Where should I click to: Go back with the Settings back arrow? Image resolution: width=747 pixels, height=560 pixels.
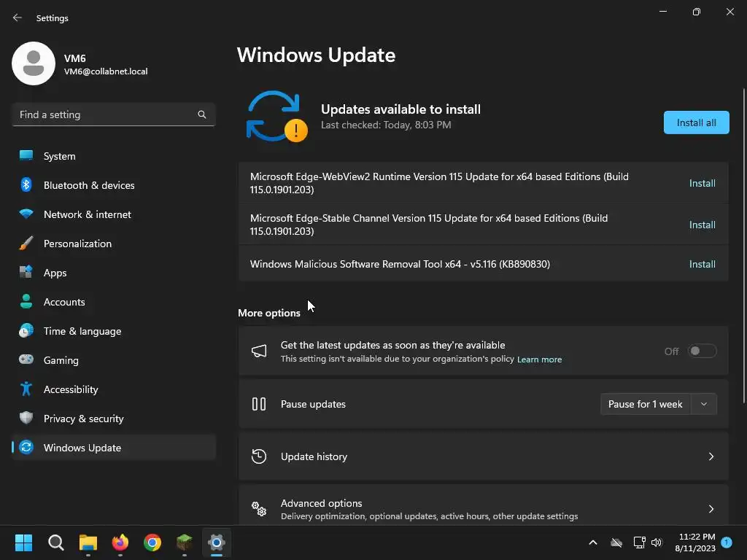coord(18,17)
